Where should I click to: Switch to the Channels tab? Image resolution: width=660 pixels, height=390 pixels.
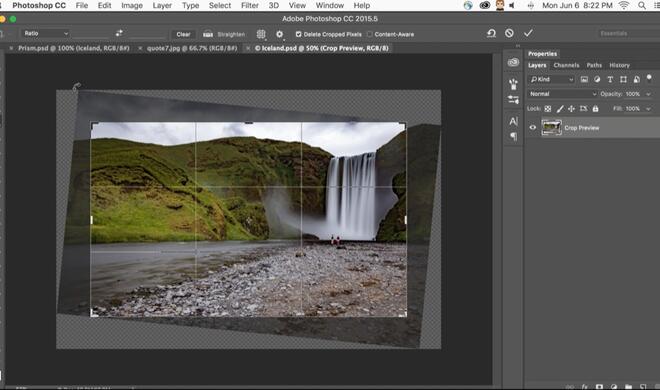click(566, 65)
